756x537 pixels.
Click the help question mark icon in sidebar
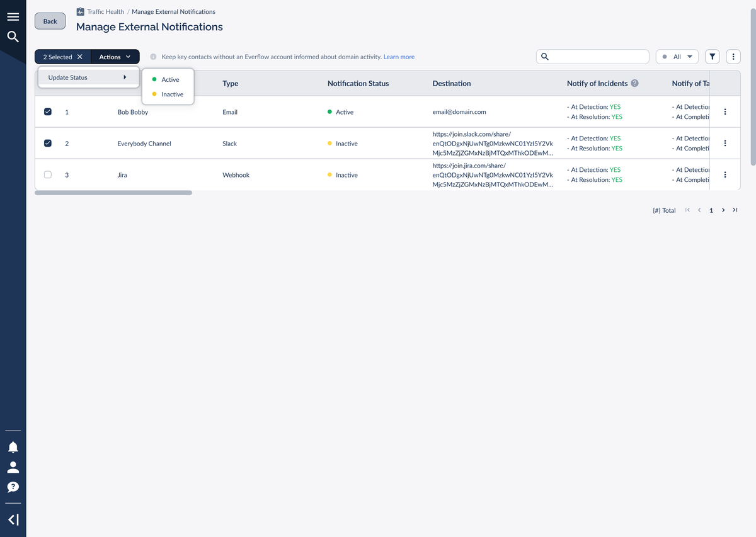[x=13, y=487]
